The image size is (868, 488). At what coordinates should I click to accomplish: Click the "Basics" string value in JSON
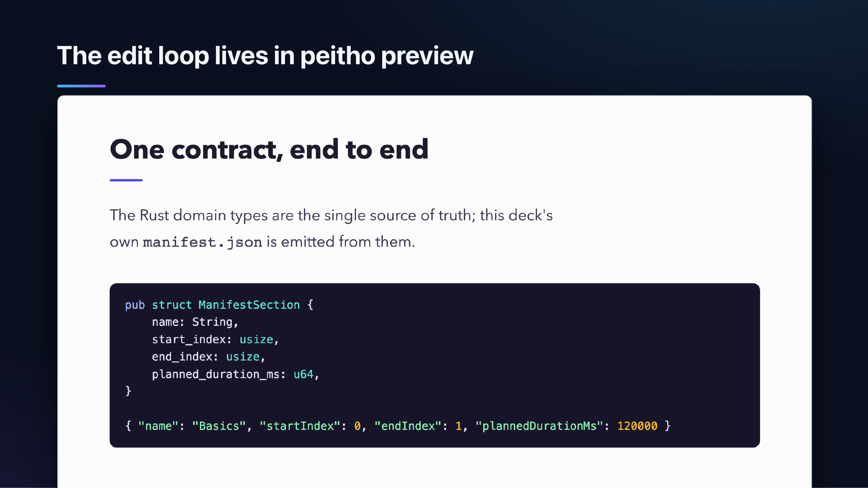coord(219,426)
